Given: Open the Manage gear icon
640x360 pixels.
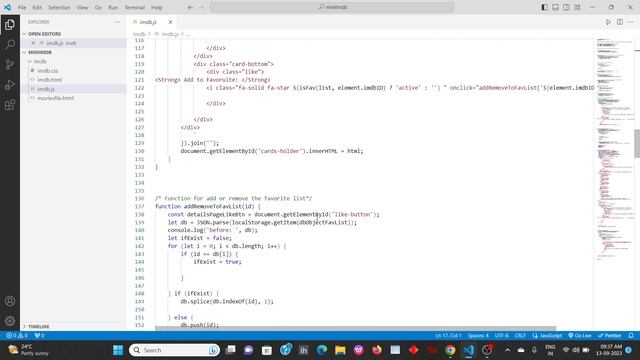Looking at the screenshot, I should [x=10, y=321].
